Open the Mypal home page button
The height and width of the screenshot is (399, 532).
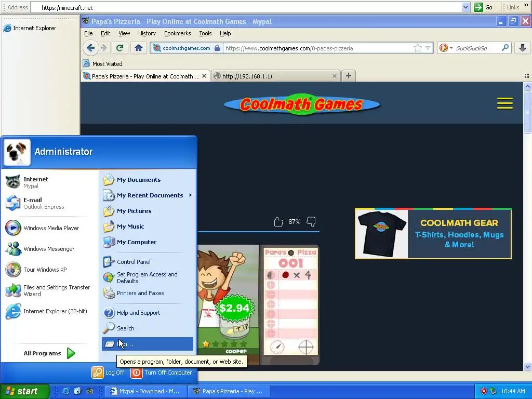coord(138,48)
